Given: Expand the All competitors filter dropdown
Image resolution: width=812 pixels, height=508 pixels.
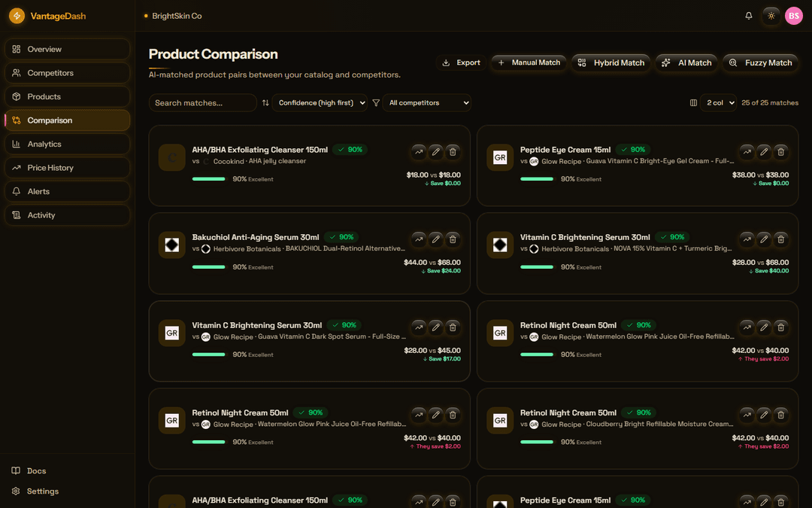Looking at the screenshot, I should click(x=427, y=102).
